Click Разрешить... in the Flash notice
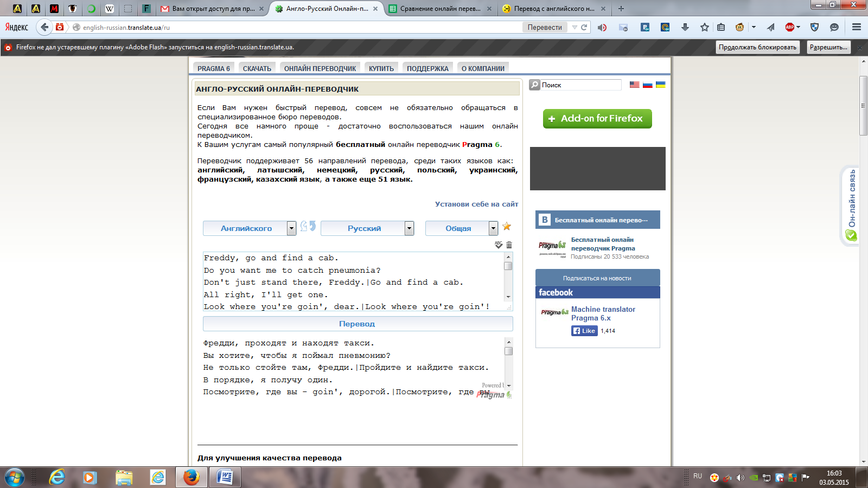The image size is (868, 488). (x=828, y=47)
